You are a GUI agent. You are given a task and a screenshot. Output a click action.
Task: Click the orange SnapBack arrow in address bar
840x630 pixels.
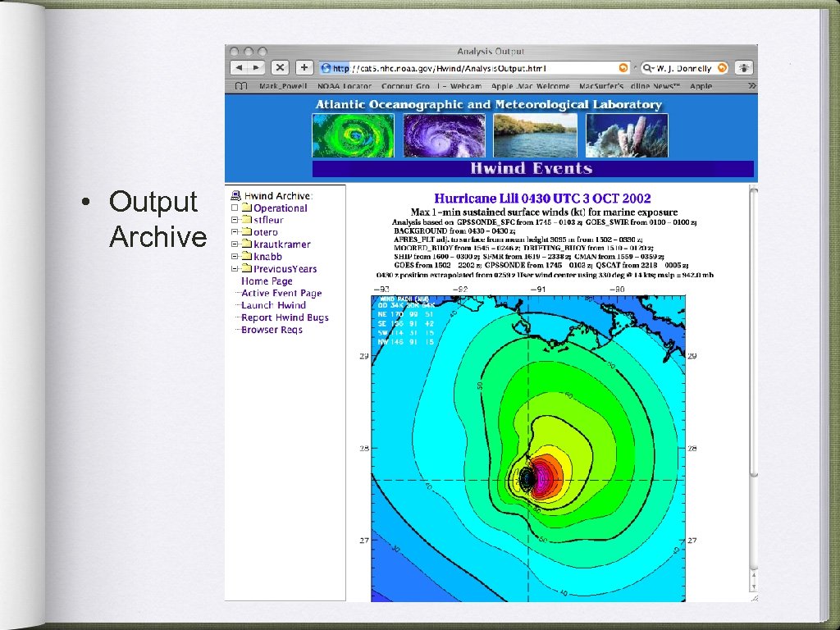pos(623,68)
